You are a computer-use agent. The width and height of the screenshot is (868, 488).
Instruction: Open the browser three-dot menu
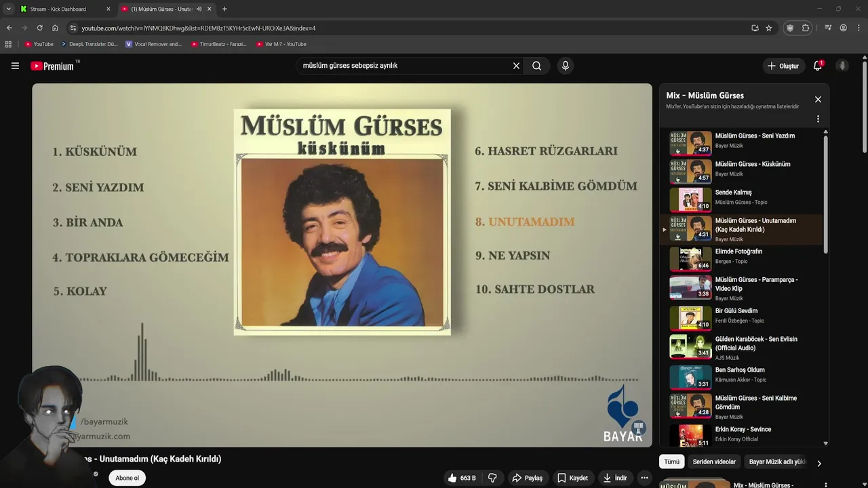click(859, 28)
